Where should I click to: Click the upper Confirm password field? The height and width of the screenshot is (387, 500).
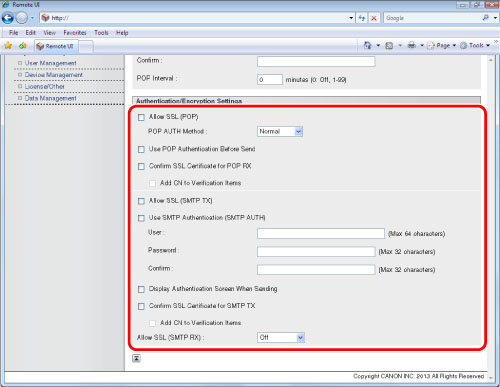tap(316, 61)
